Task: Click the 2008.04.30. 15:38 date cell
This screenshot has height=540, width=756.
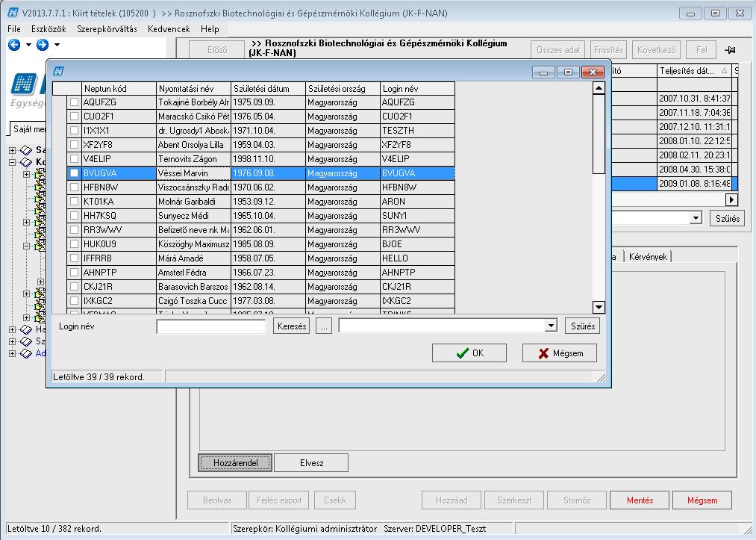Action: tap(694, 170)
